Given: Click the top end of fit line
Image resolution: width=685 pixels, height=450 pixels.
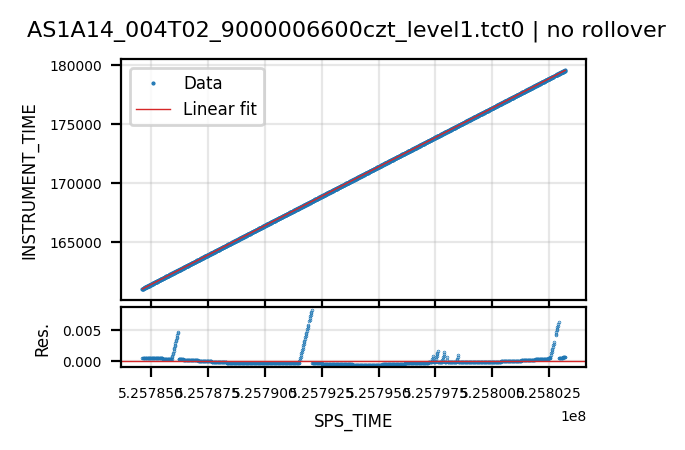Looking at the screenshot, I should tap(565, 71).
